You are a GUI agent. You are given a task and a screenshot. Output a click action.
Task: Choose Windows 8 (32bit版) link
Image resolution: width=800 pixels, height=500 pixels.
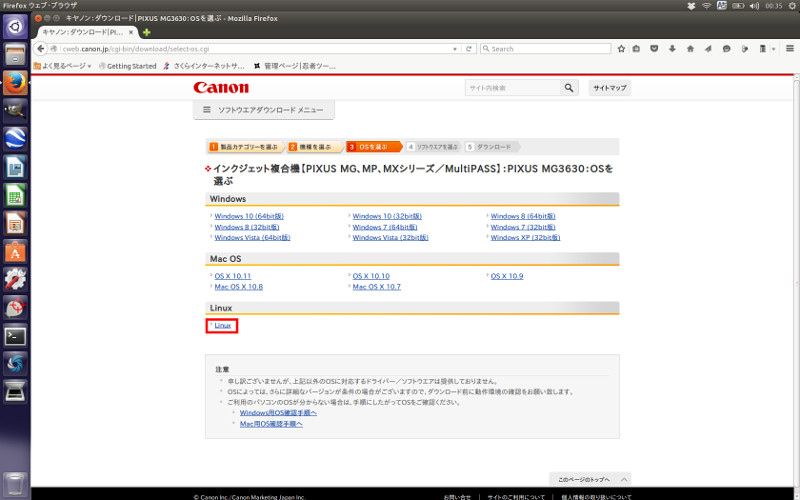point(247,227)
